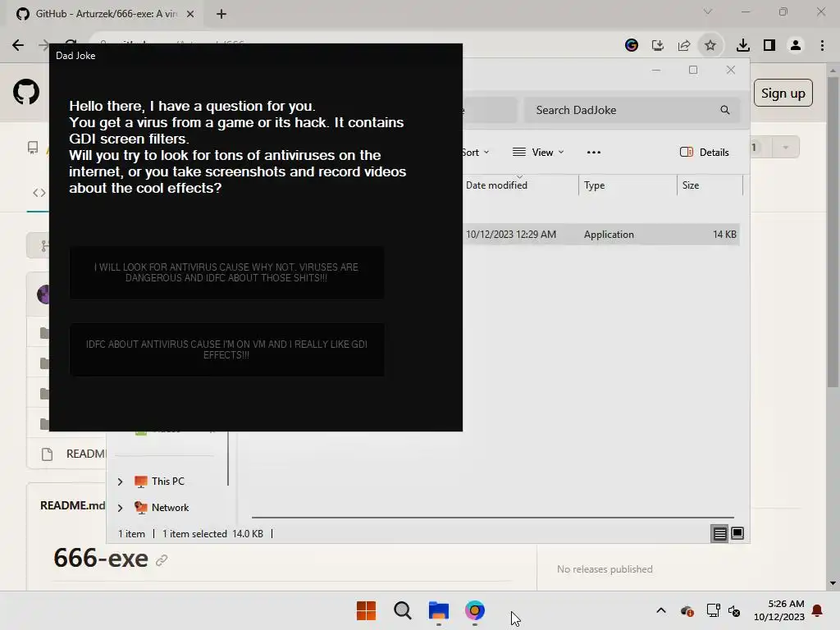Click the Grammarly extension icon
The width and height of the screenshot is (840, 630).
coord(632,45)
